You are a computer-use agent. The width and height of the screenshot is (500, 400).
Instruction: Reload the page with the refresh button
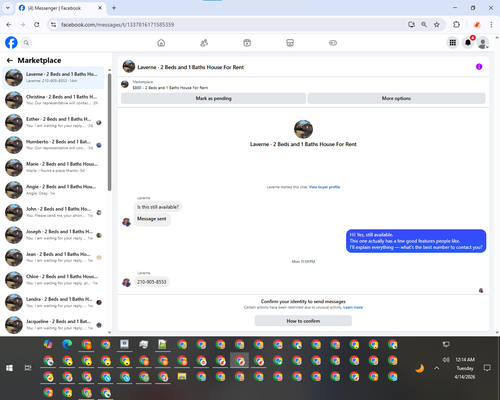37,25
